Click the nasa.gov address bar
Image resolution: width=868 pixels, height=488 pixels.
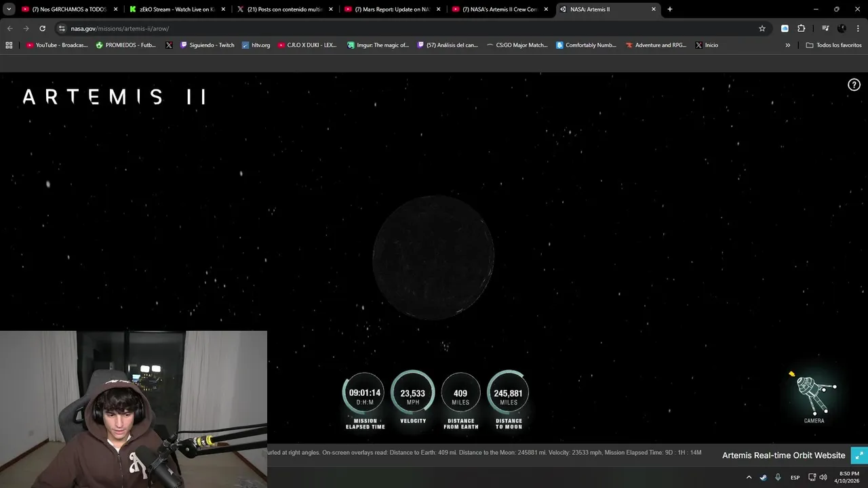(412, 28)
